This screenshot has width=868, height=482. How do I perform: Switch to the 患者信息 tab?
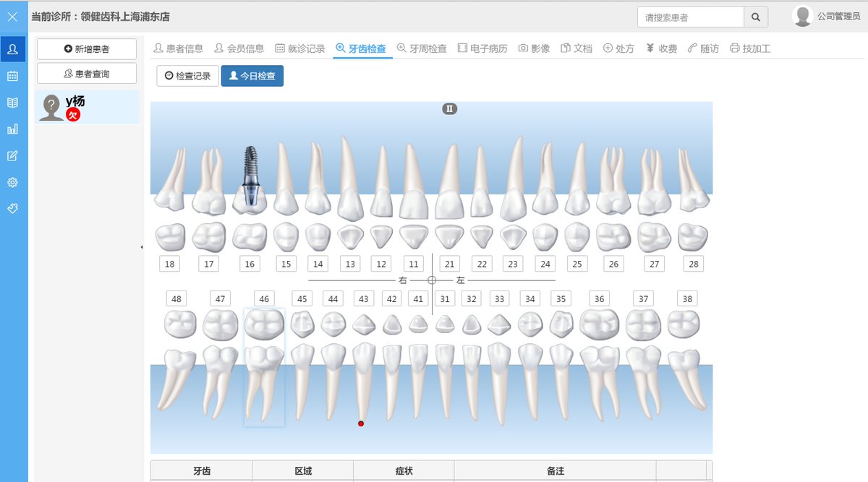(x=179, y=48)
